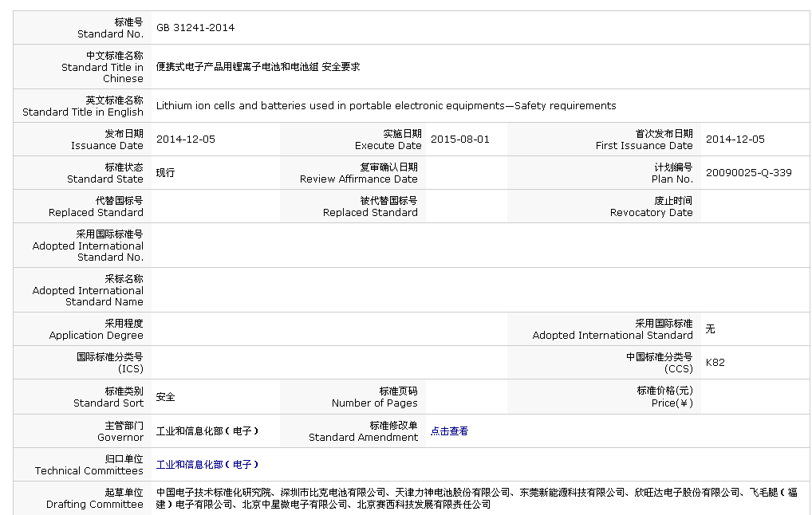
Task: Click the Standard Sort value 安全
Action: point(165,397)
